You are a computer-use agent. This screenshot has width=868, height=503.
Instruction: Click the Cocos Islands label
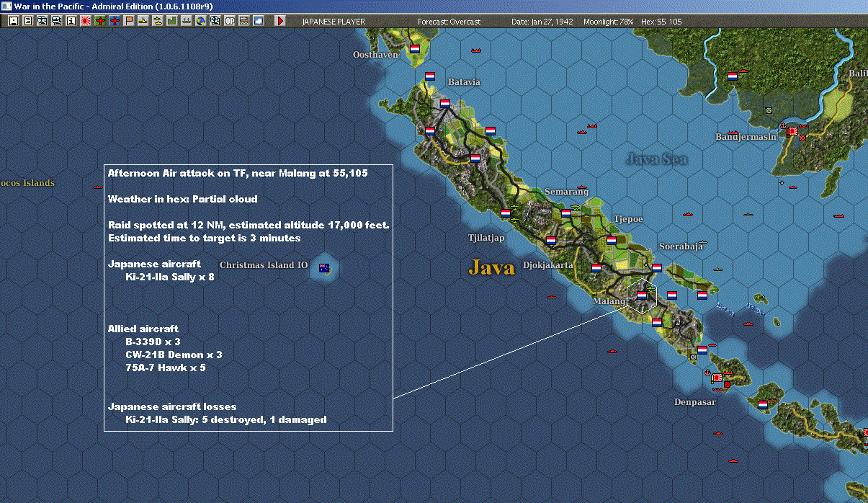[27, 183]
